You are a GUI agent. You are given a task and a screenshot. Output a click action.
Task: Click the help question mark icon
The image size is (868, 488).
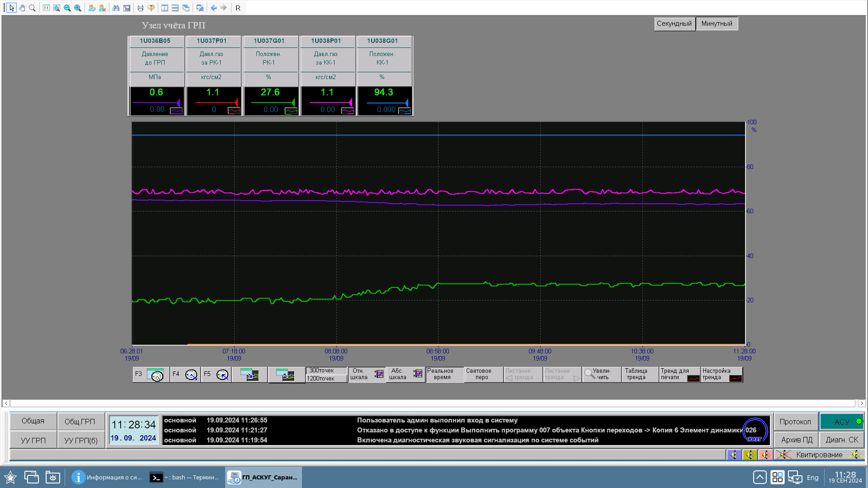pos(151,8)
